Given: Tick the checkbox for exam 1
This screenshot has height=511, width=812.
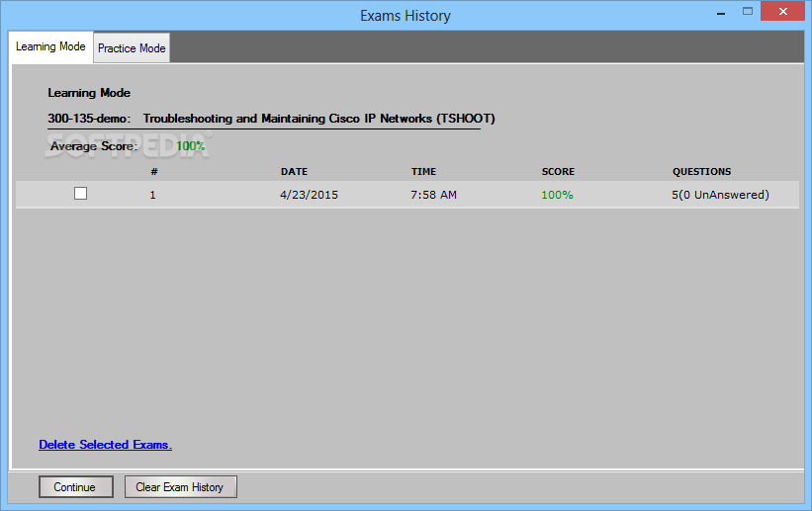Looking at the screenshot, I should click(80, 194).
